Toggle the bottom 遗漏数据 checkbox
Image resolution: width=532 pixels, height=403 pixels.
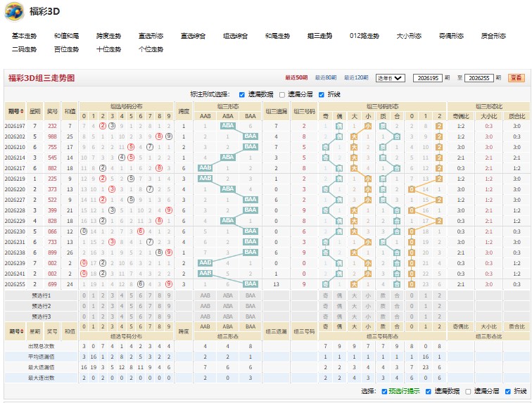click(x=429, y=392)
